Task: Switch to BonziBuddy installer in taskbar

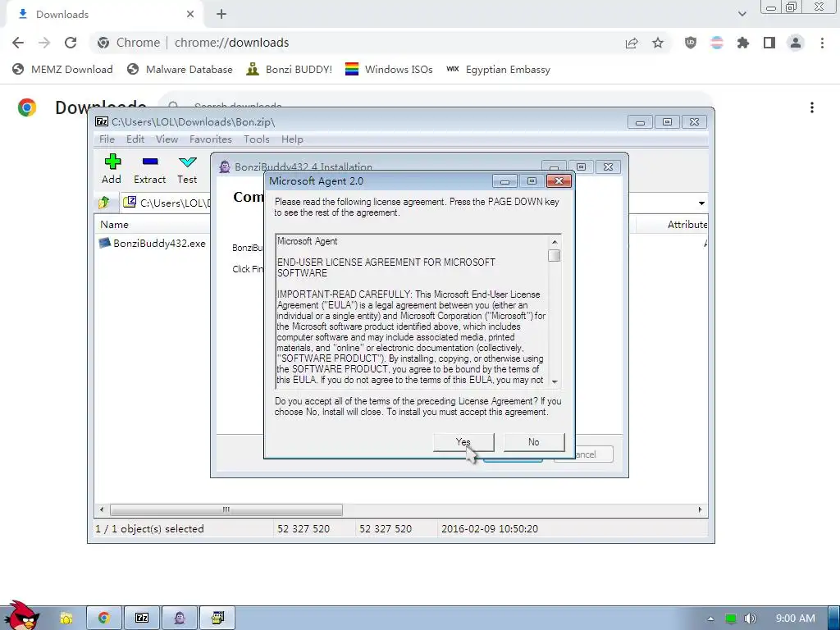Action: click(180, 618)
